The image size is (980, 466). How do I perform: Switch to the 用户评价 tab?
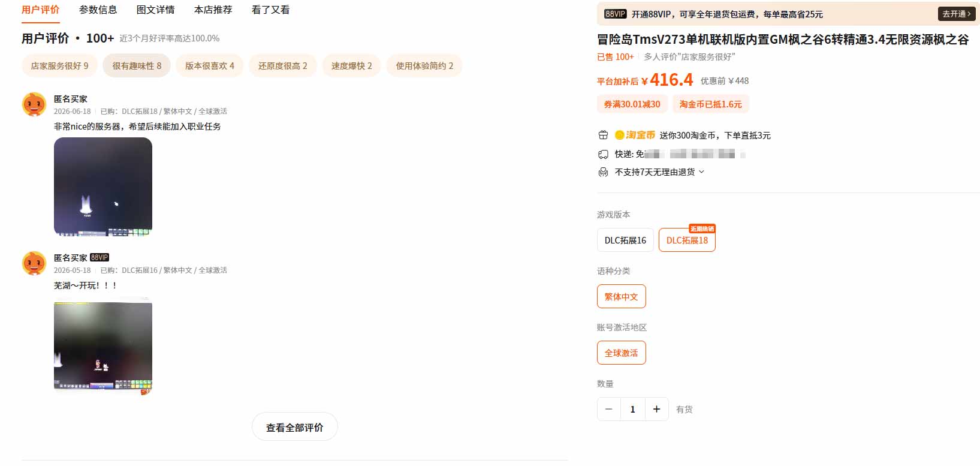click(x=40, y=10)
